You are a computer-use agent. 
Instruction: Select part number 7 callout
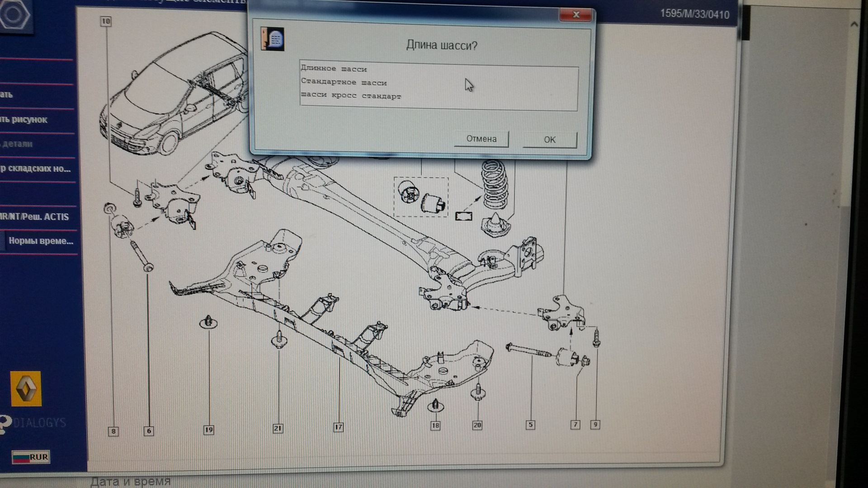point(575,424)
